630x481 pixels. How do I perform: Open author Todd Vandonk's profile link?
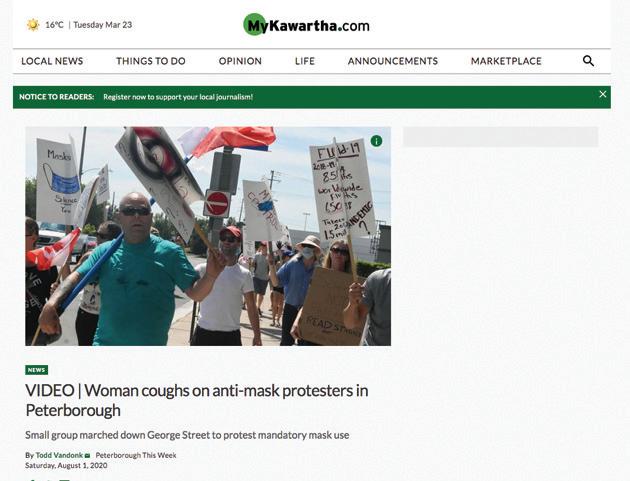tap(59, 455)
